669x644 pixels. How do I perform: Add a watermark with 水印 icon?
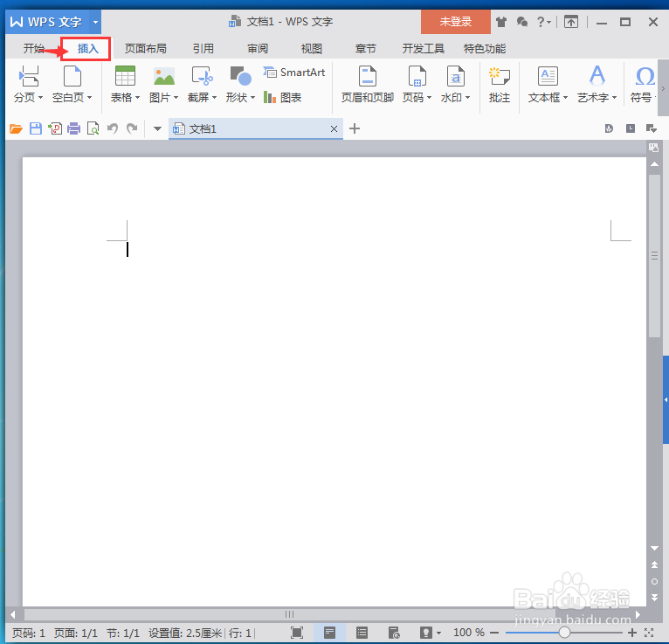(456, 76)
